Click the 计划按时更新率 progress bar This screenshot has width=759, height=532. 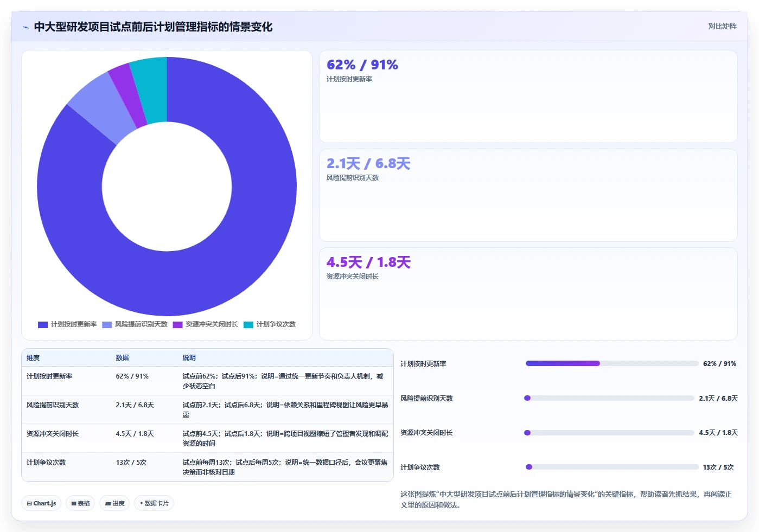612,363
